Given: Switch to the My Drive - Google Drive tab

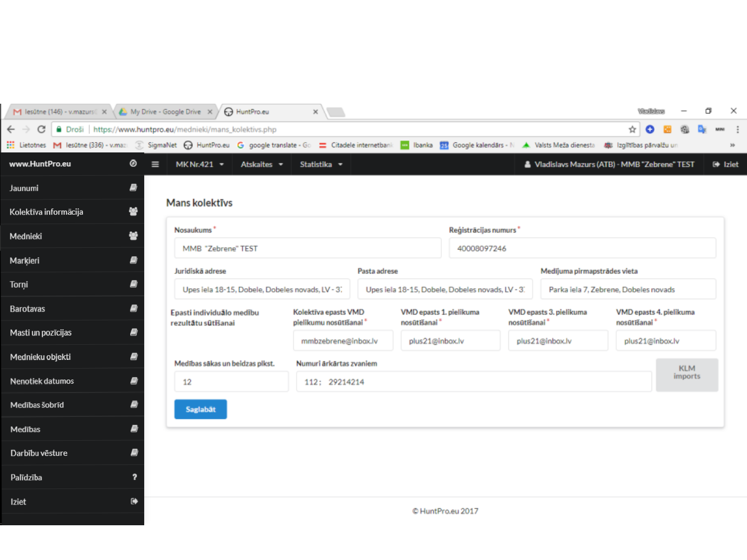Looking at the screenshot, I should tap(165, 111).
